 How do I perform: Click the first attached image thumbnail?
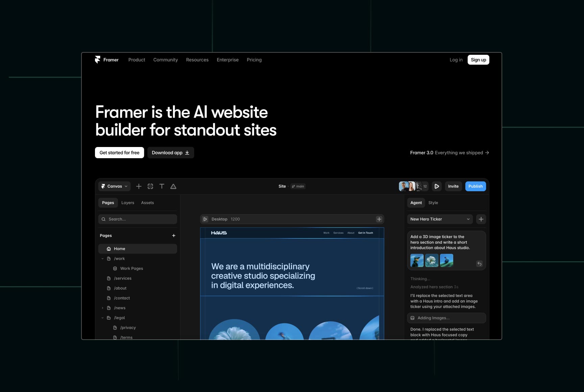point(417,261)
